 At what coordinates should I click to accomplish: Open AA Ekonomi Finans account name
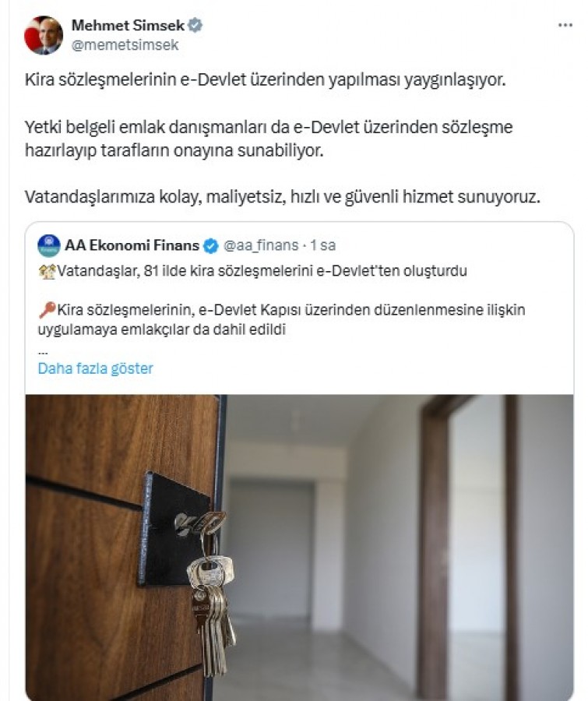132,245
